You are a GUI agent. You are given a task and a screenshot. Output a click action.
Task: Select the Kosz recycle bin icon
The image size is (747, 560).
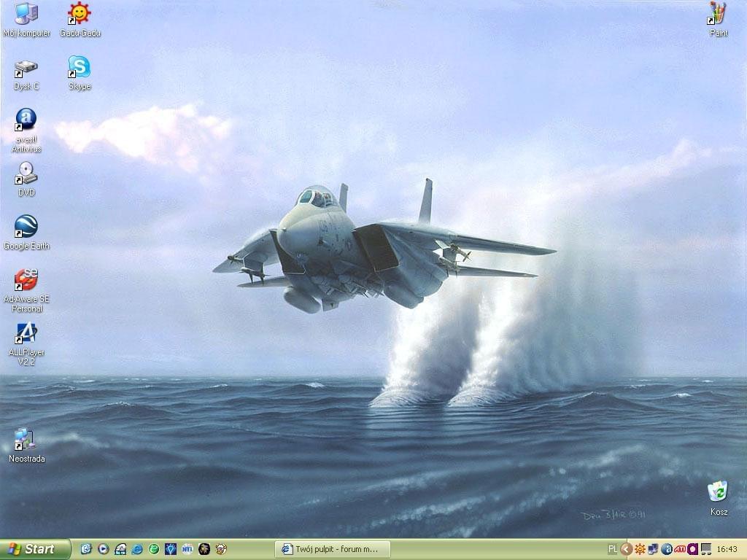tap(719, 499)
